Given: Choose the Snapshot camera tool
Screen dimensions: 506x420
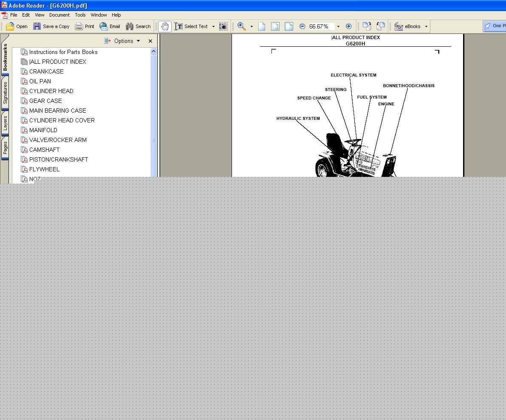Looking at the screenshot, I should coord(223,26).
